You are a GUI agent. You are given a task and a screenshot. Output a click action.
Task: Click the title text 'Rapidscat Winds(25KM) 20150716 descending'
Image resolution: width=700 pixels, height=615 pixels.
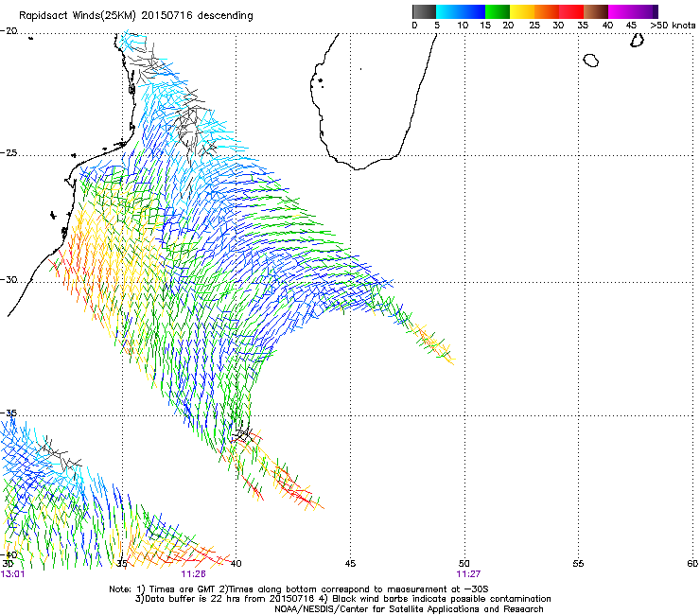click(x=135, y=16)
